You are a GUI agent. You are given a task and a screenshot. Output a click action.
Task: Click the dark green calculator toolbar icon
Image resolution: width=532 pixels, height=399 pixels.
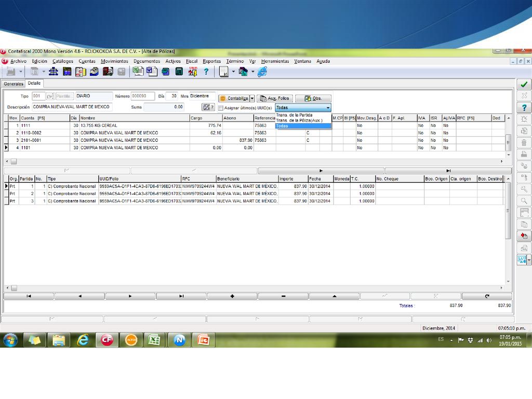179,72
